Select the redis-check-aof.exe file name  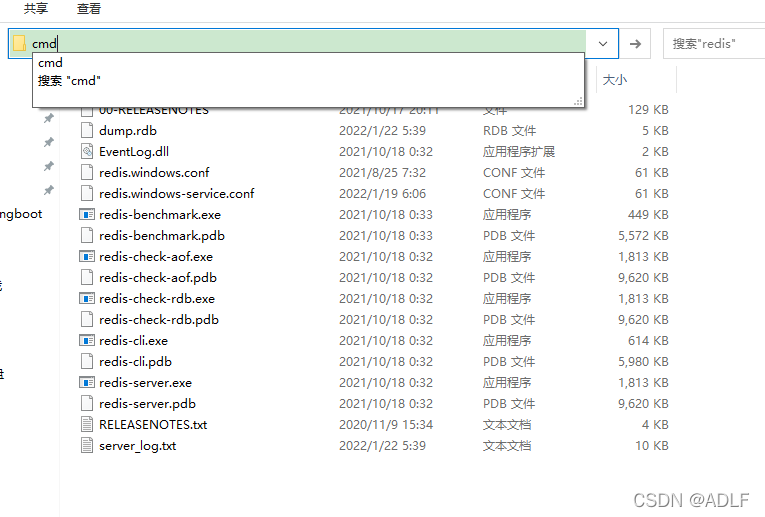coord(156,257)
